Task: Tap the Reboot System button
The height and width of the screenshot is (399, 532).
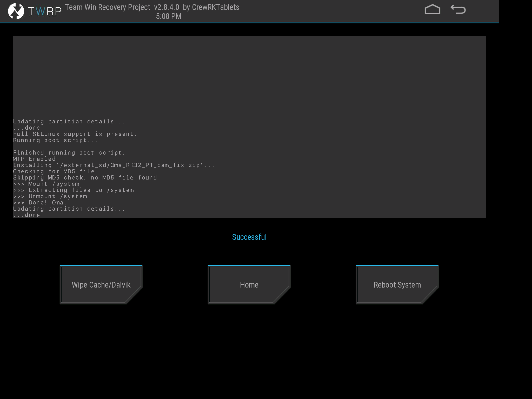Action: [x=397, y=285]
